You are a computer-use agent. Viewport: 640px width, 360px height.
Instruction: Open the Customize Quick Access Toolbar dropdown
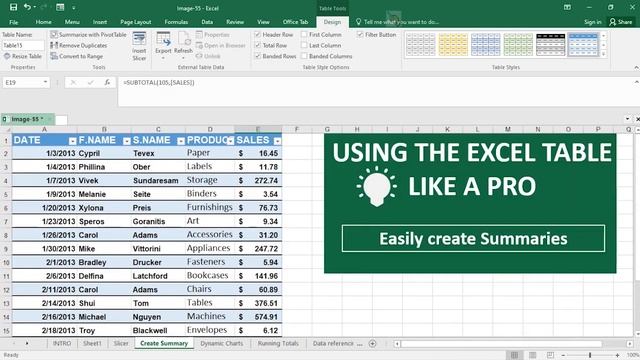coord(74,7)
